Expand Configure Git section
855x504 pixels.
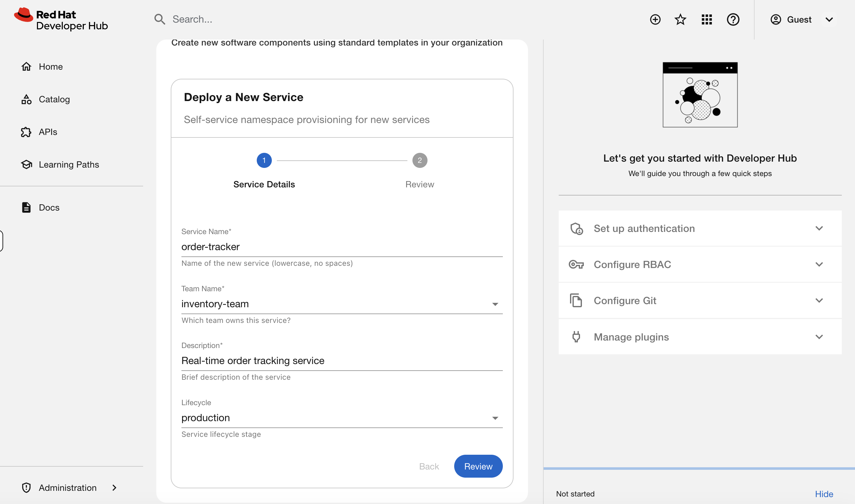pyautogui.click(x=700, y=301)
